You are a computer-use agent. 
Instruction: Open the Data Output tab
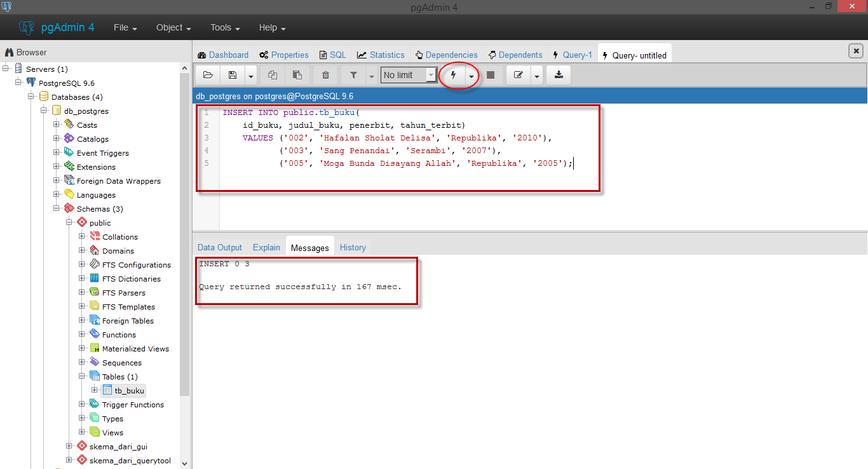coord(220,247)
